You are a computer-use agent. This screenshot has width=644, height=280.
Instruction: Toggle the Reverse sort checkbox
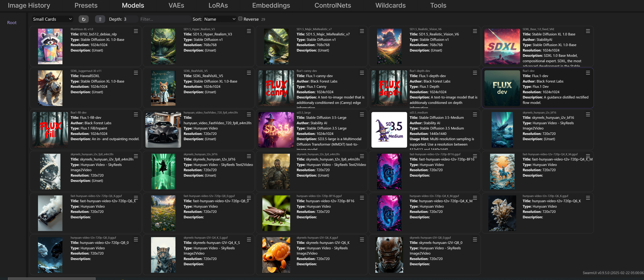240,18
